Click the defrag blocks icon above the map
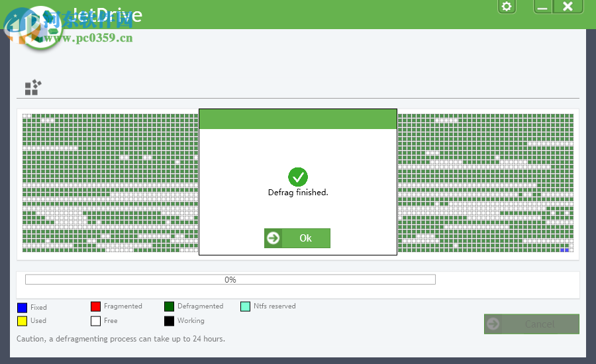 pyautogui.click(x=33, y=87)
